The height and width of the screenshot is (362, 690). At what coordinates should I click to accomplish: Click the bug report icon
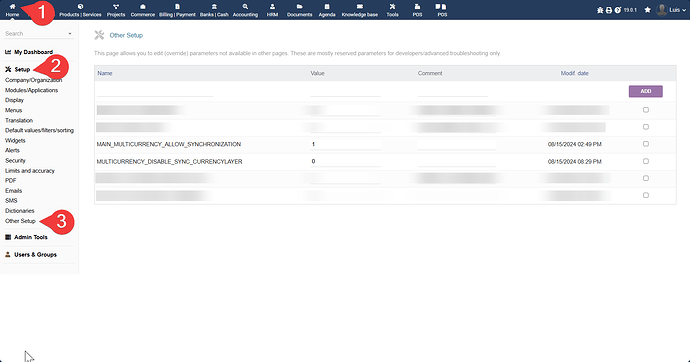[600, 10]
